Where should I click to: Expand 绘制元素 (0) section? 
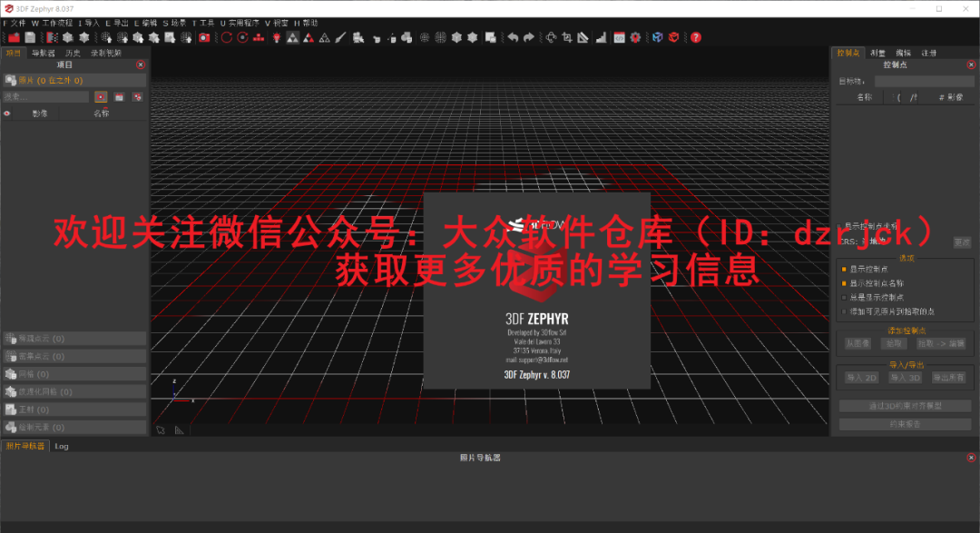[x=74, y=428]
